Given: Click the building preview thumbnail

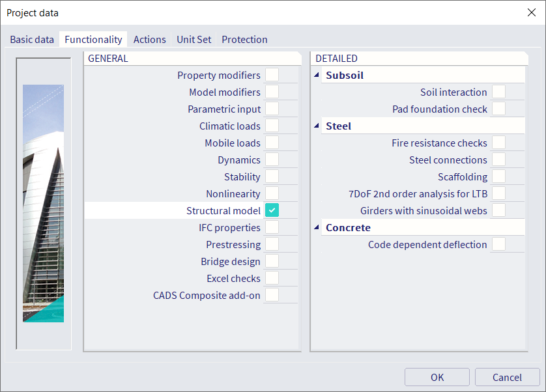Looking at the screenshot, I should 43,202.
